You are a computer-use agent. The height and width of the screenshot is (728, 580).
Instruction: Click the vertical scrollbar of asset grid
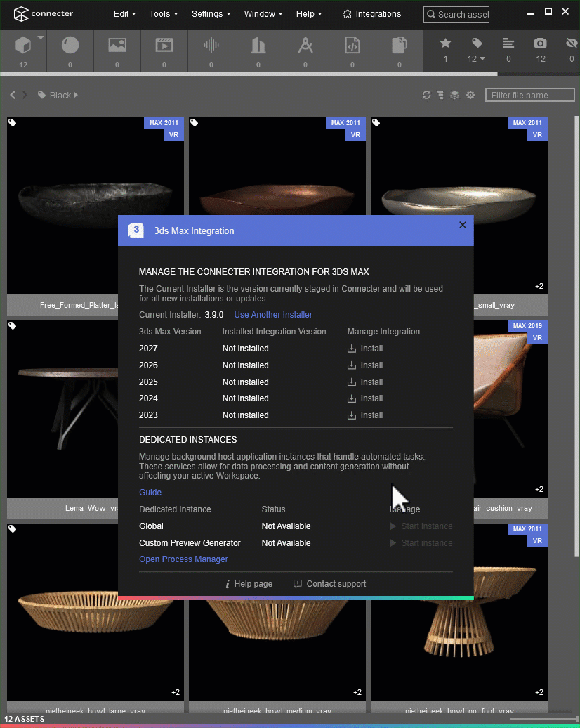(x=576, y=336)
